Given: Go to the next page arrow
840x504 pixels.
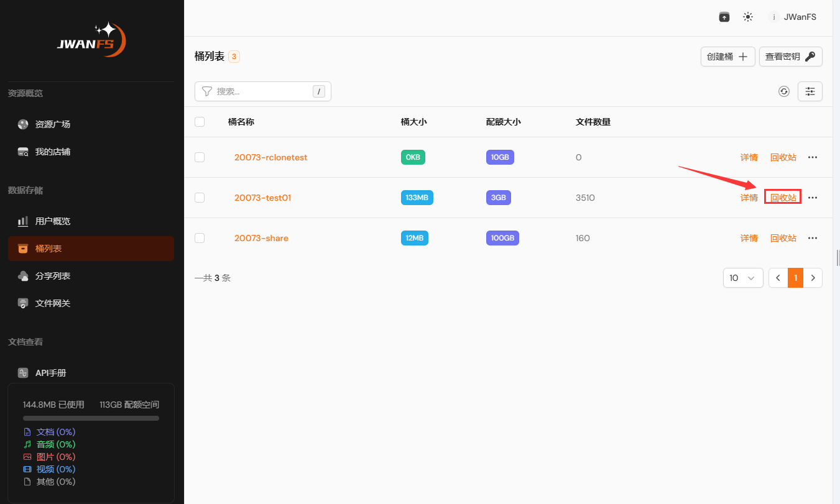Looking at the screenshot, I should pos(813,278).
